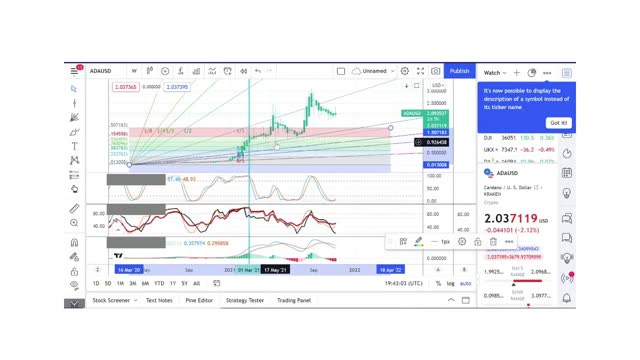Screen dimensions: 640x360
Task: Select the trend line drawing tool
Action: (74, 103)
